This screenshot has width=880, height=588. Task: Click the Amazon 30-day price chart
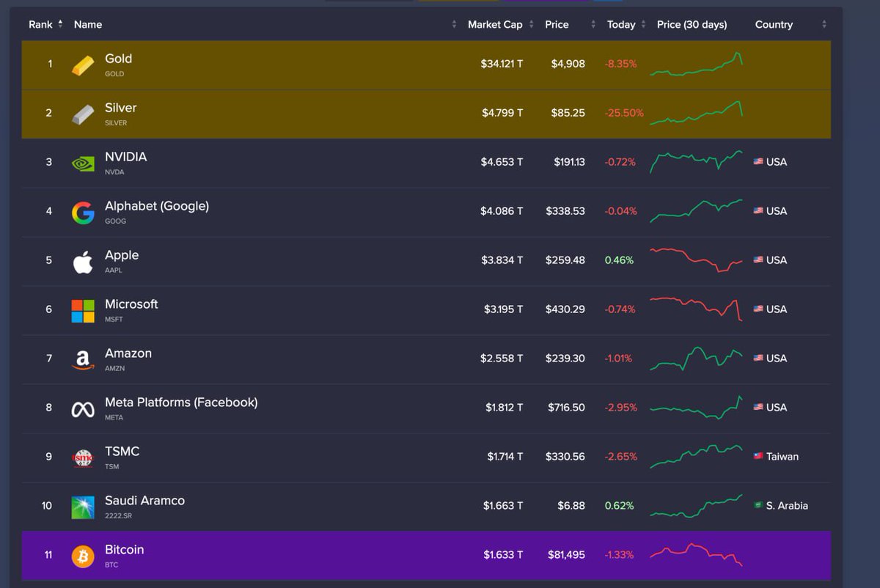(x=697, y=359)
